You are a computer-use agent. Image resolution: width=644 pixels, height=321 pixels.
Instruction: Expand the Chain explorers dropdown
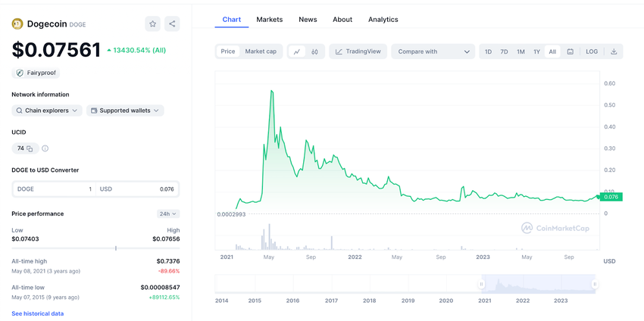pos(47,111)
